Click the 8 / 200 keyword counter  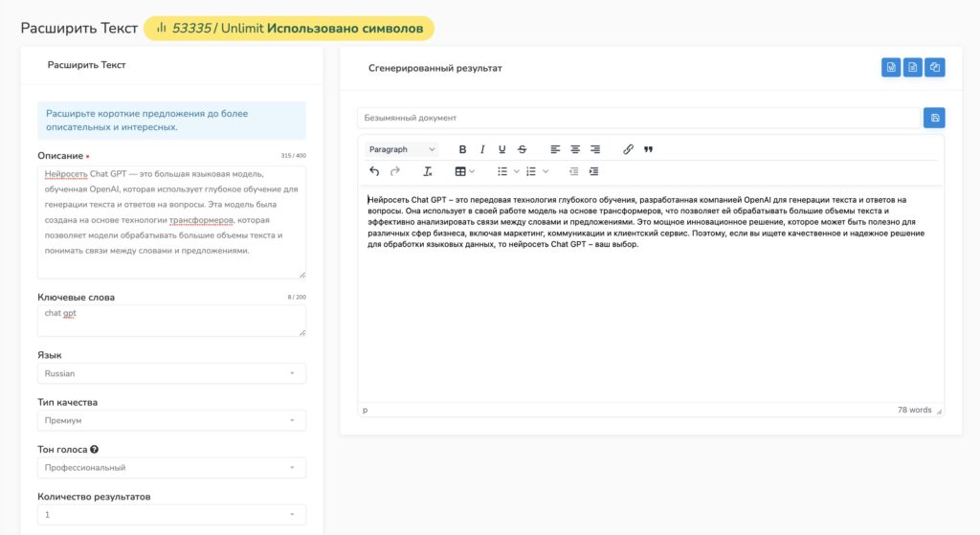297,297
